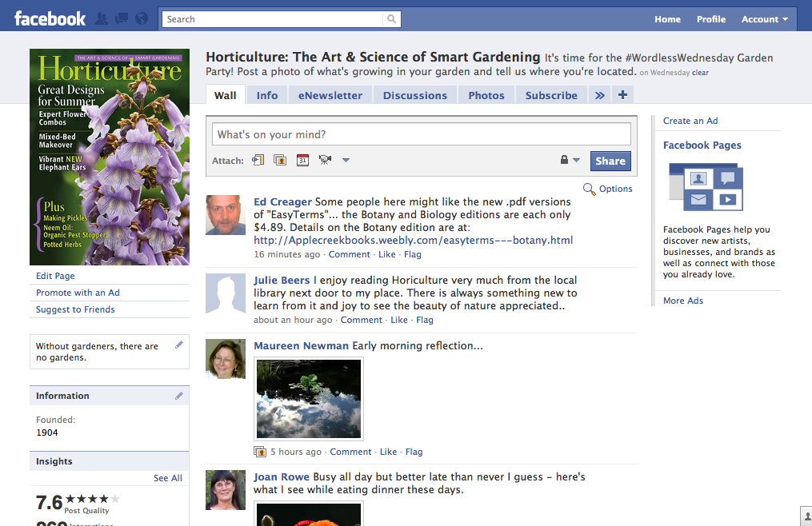
Task: Switch to the Wall tab
Action: pyautogui.click(x=226, y=95)
